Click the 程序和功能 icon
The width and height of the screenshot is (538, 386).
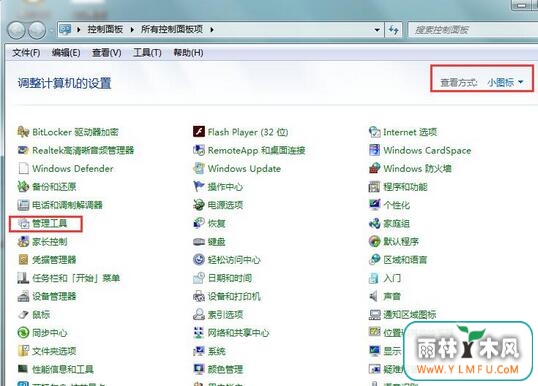(x=375, y=187)
